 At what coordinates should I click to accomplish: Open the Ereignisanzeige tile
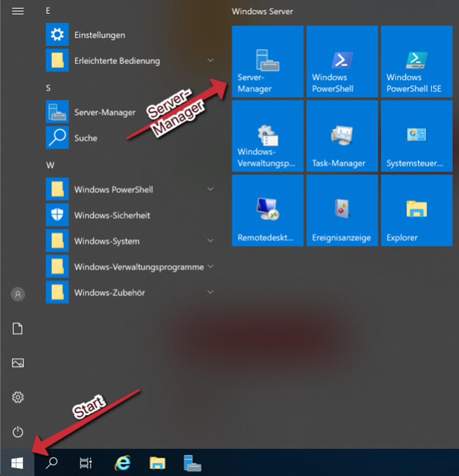click(x=342, y=210)
